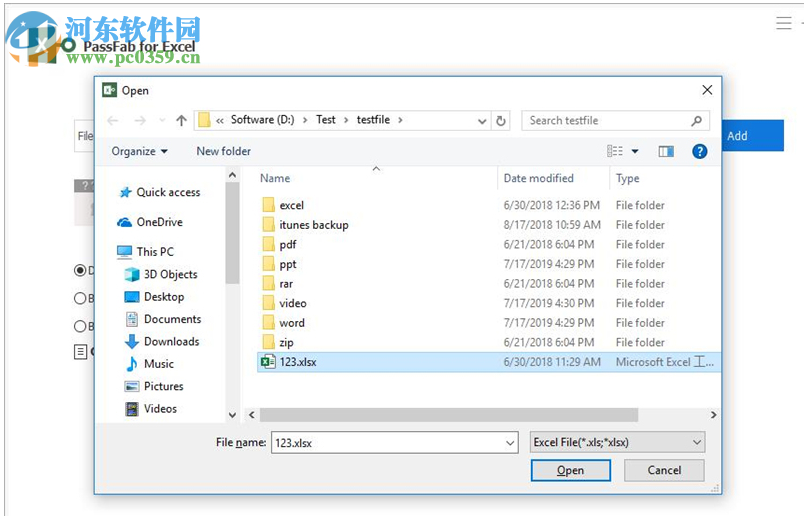Click the 3D Objects cube icon

(132, 274)
